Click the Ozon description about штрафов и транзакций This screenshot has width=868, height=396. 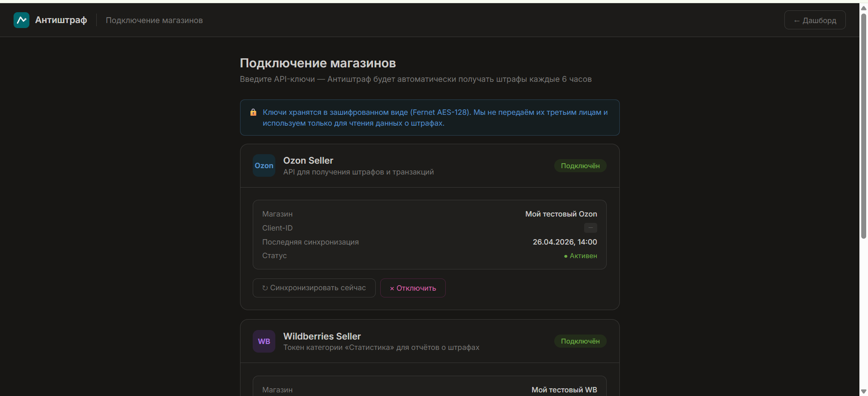[359, 172]
